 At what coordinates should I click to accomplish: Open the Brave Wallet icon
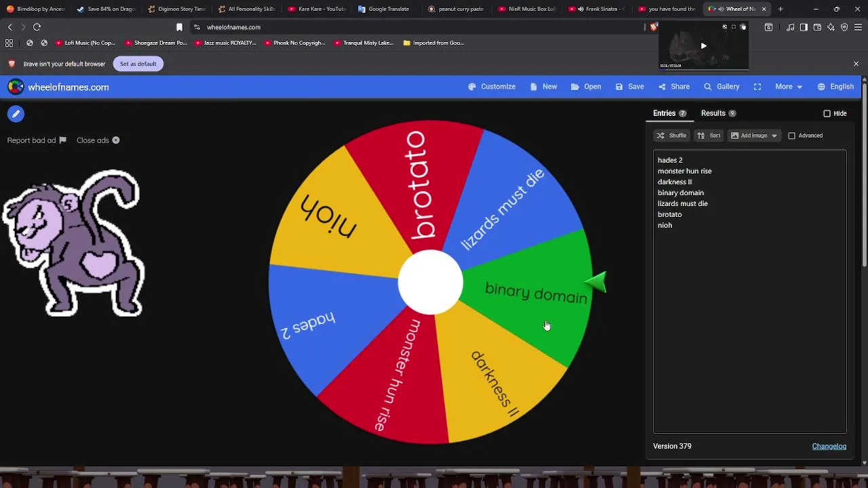point(817,27)
